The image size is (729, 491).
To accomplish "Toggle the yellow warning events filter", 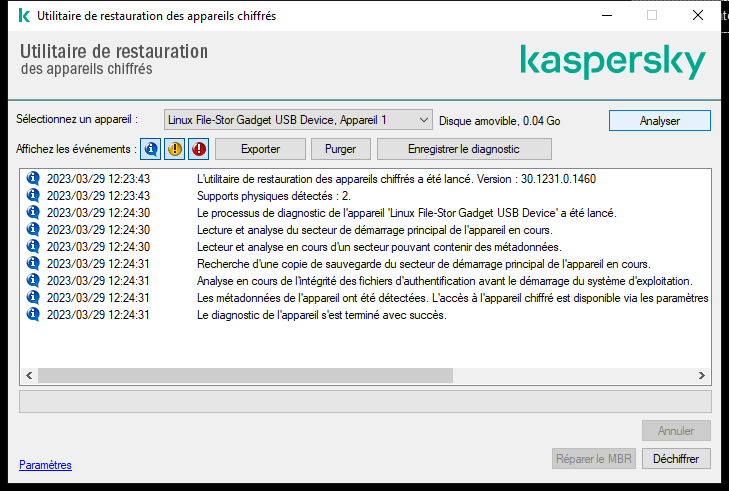I will (x=175, y=149).
